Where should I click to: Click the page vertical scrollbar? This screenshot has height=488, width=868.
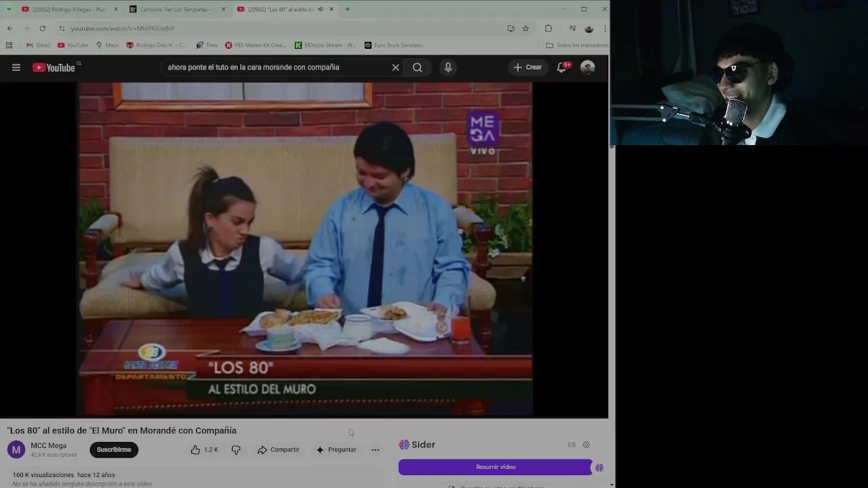pyautogui.click(x=612, y=271)
